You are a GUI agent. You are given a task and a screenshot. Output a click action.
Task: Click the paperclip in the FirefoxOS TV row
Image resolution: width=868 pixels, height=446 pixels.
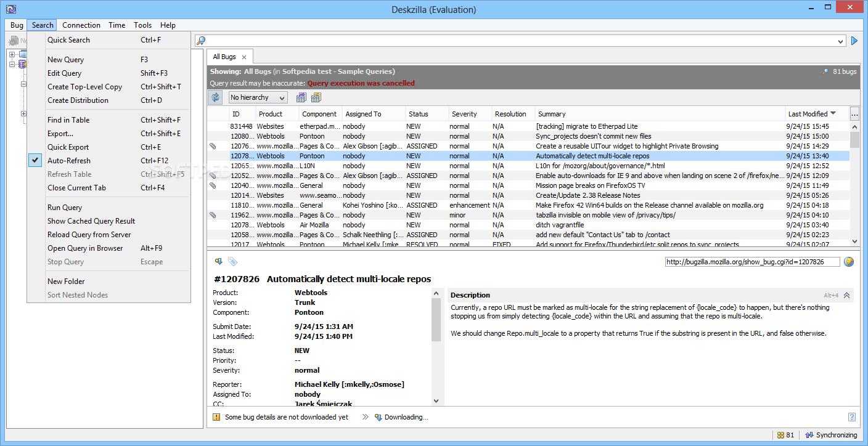pyautogui.click(x=213, y=185)
